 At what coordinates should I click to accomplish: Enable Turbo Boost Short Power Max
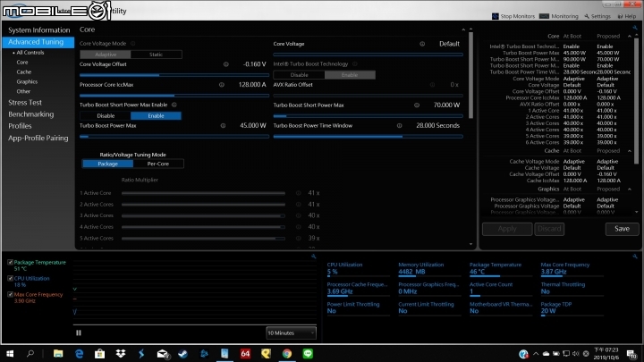156,115
